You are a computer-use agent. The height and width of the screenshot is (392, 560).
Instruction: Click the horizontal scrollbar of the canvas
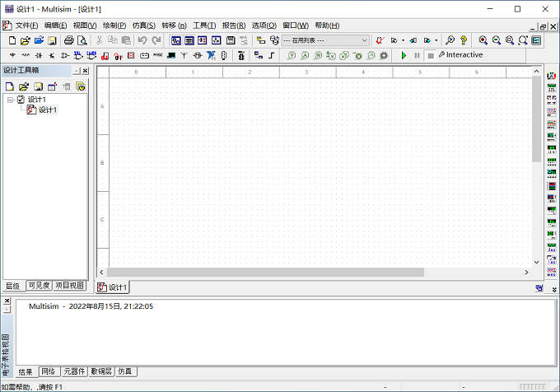(265, 273)
